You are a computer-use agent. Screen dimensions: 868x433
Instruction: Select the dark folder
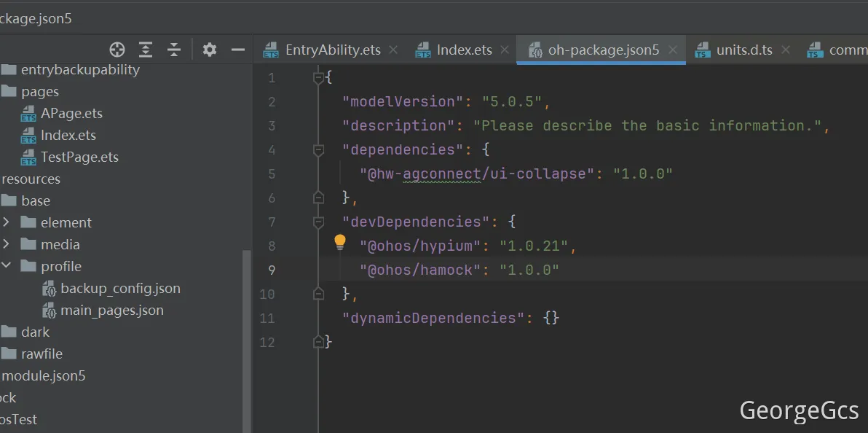tap(36, 332)
